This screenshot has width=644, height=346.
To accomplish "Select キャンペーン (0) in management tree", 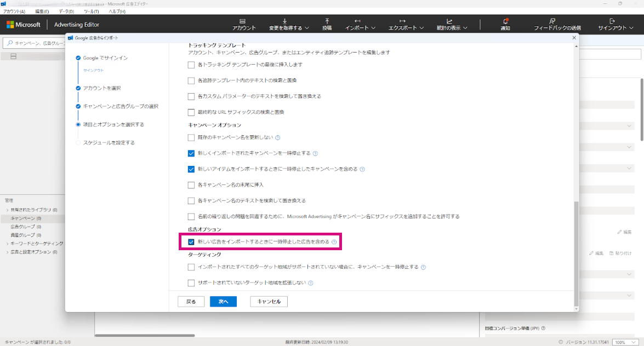I will [26, 218].
